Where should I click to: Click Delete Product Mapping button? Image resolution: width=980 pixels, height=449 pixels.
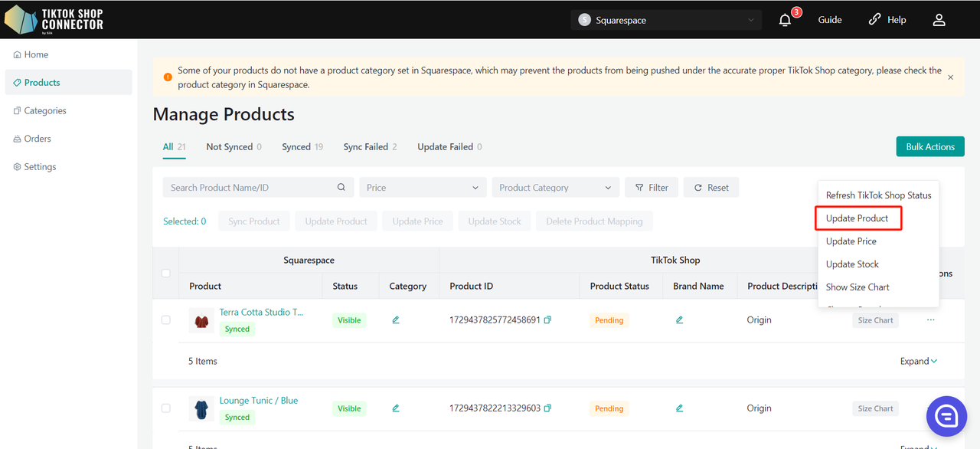pos(594,221)
